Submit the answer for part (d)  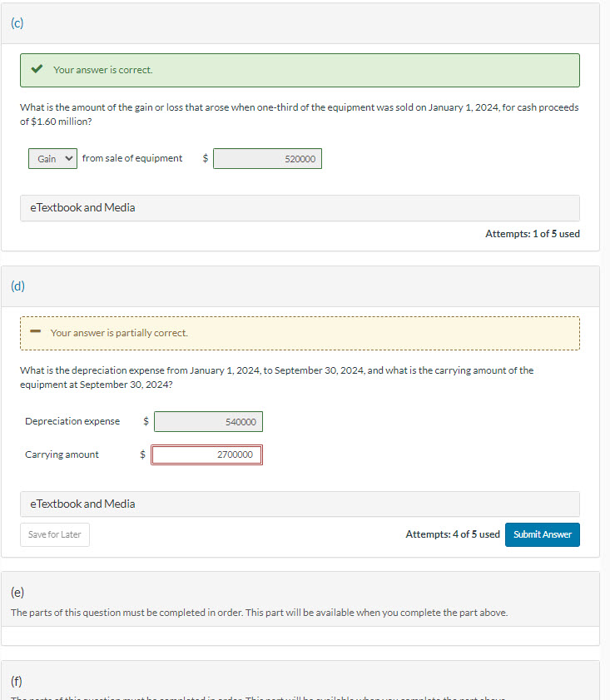point(542,534)
